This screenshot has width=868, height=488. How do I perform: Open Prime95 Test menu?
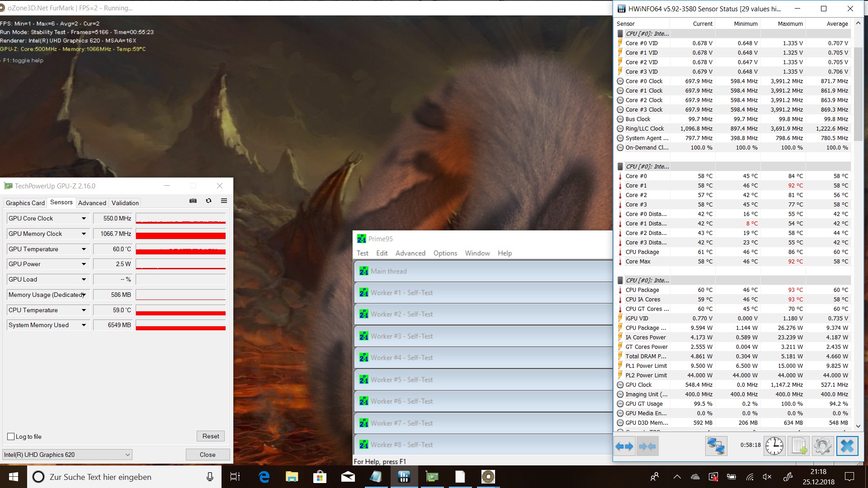pos(363,253)
